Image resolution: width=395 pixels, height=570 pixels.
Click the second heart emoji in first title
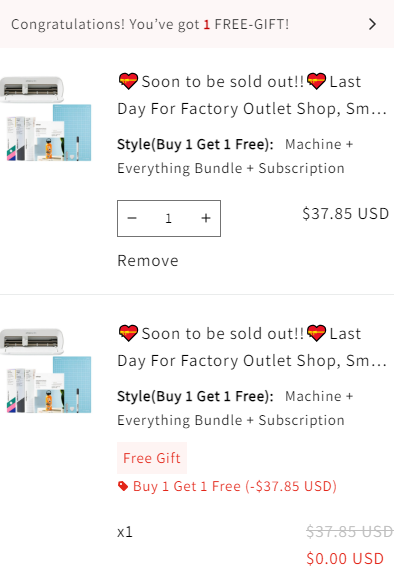[316, 81]
